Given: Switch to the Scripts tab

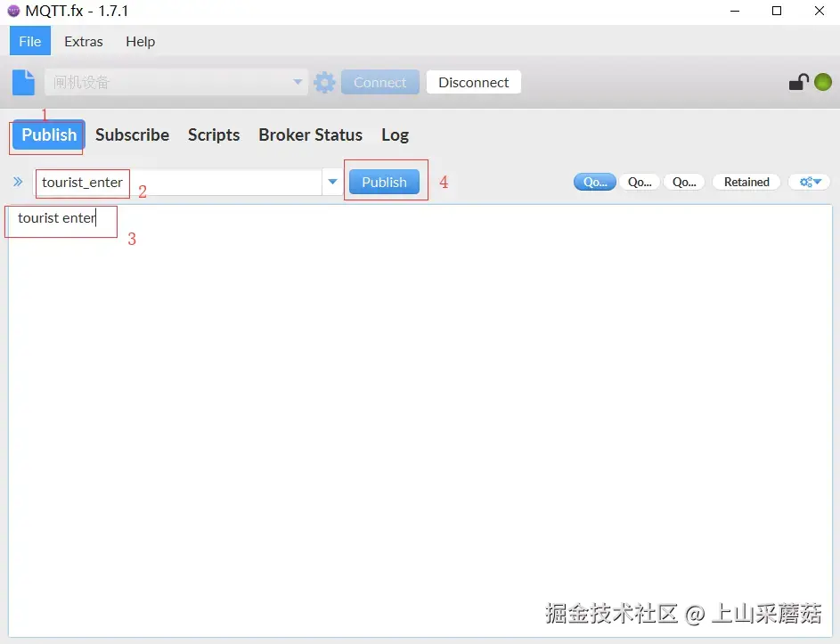Looking at the screenshot, I should (214, 135).
